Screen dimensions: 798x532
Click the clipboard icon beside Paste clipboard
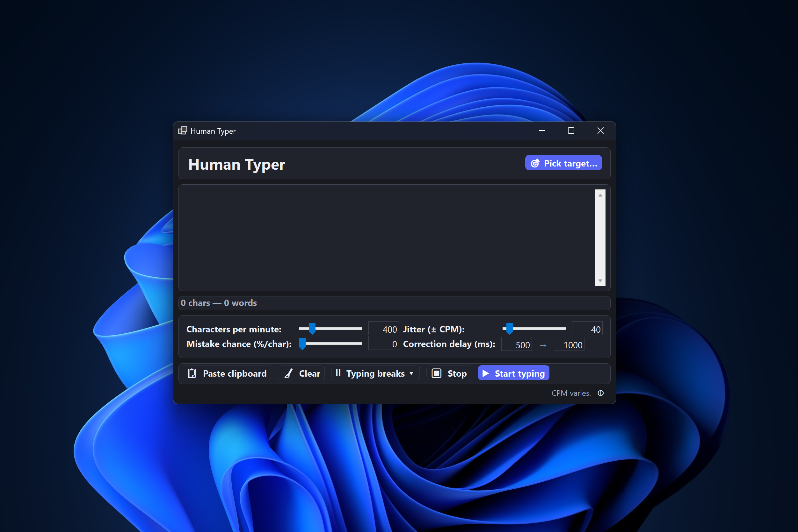[192, 373]
